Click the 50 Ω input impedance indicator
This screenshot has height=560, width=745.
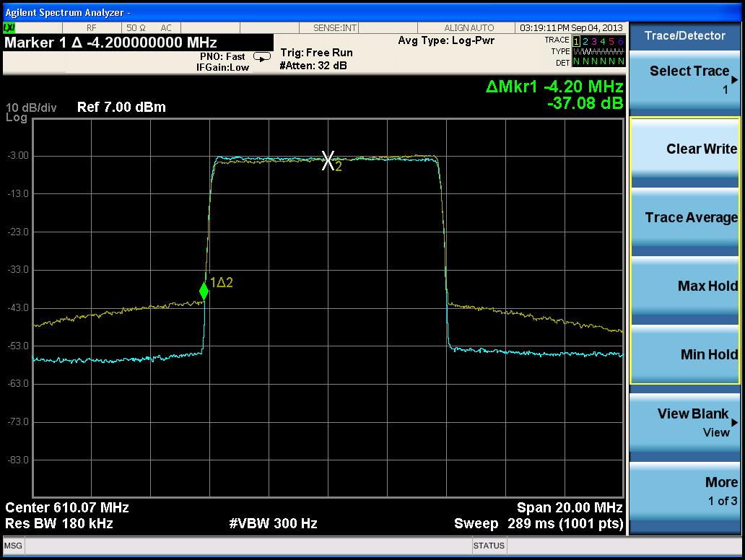click(x=136, y=28)
